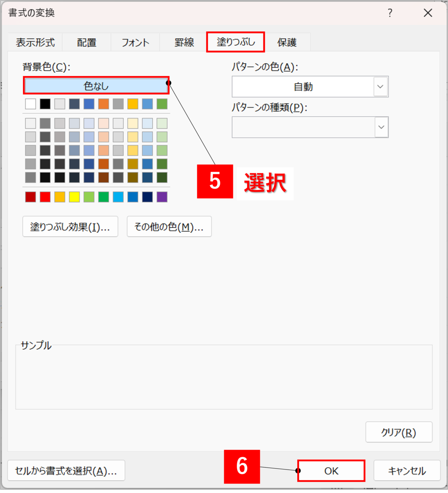Image resolution: width=448 pixels, height=493 pixels.
Task: Choose the green swatch in top theme row
Action: pyautogui.click(x=162, y=104)
